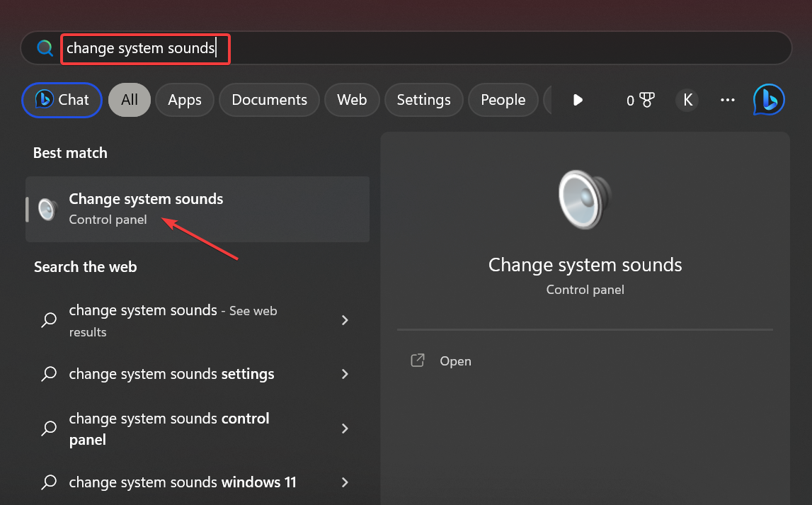812x505 pixels.
Task: Click 'Change system sounds' title in preview pane
Action: [585, 265]
